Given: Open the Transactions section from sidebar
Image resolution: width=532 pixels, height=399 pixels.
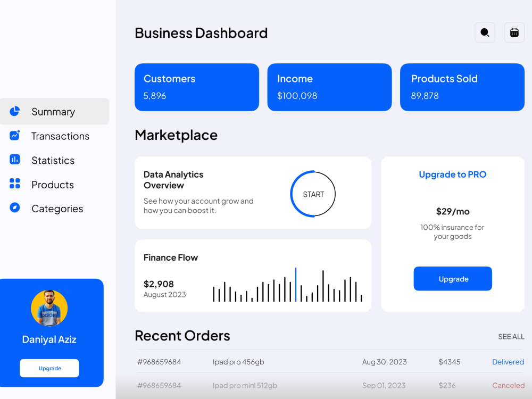Looking at the screenshot, I should [x=60, y=136].
